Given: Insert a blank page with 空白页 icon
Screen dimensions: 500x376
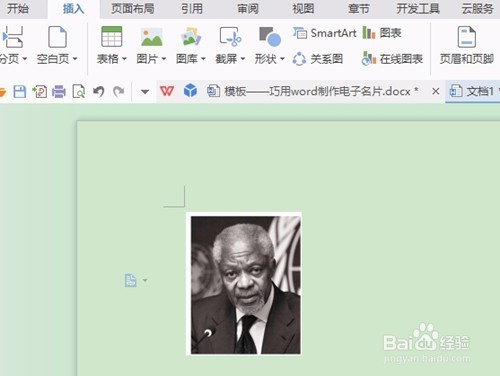Looking at the screenshot, I should 57,37.
